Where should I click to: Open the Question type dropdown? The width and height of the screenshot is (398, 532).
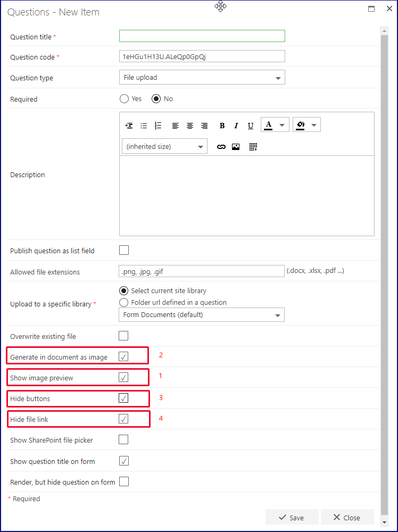[202, 77]
